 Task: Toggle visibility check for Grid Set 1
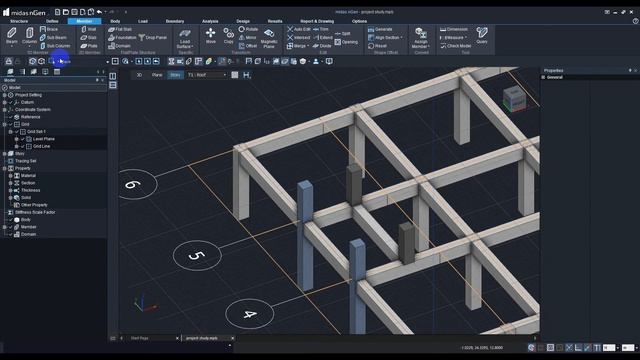(17, 131)
